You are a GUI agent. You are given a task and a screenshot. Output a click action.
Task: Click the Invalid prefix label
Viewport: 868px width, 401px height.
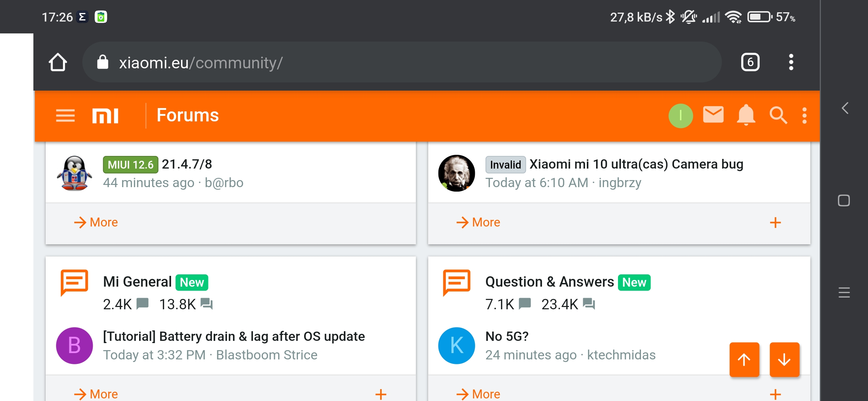coord(505,164)
